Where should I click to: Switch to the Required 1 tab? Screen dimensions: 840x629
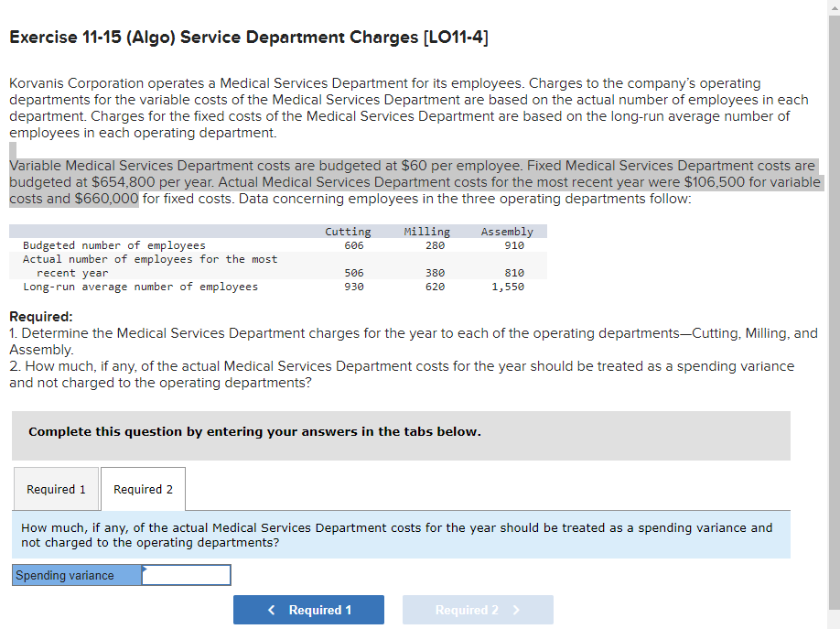[56, 488]
